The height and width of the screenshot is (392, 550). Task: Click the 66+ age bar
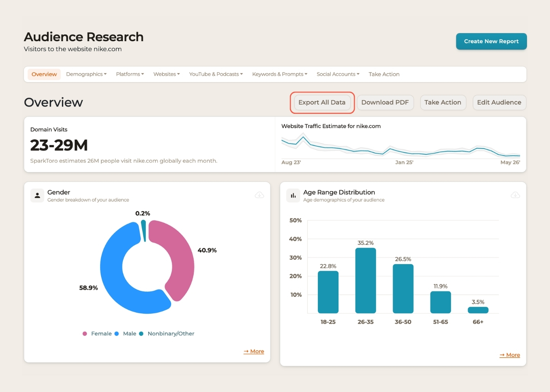coord(478,310)
